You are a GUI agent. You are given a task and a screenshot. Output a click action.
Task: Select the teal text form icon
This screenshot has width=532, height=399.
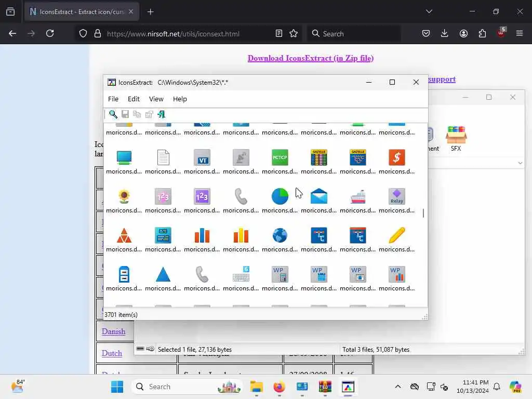[163, 235]
